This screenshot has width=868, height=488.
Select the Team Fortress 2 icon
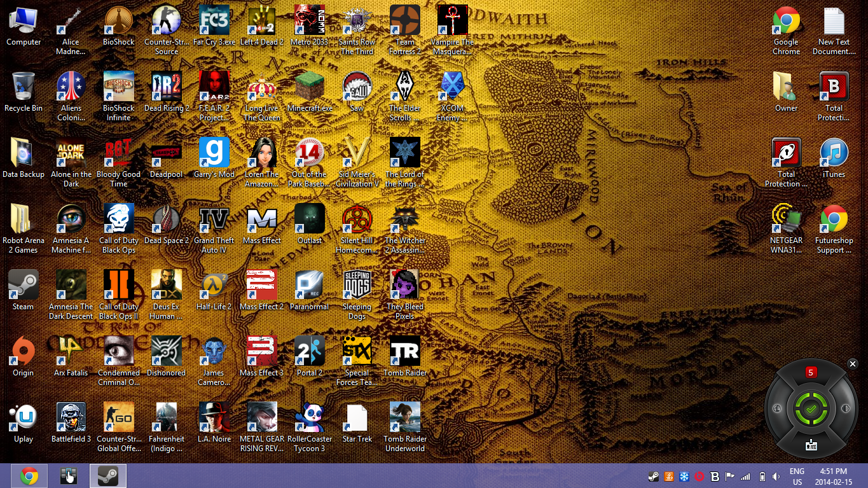tap(405, 30)
